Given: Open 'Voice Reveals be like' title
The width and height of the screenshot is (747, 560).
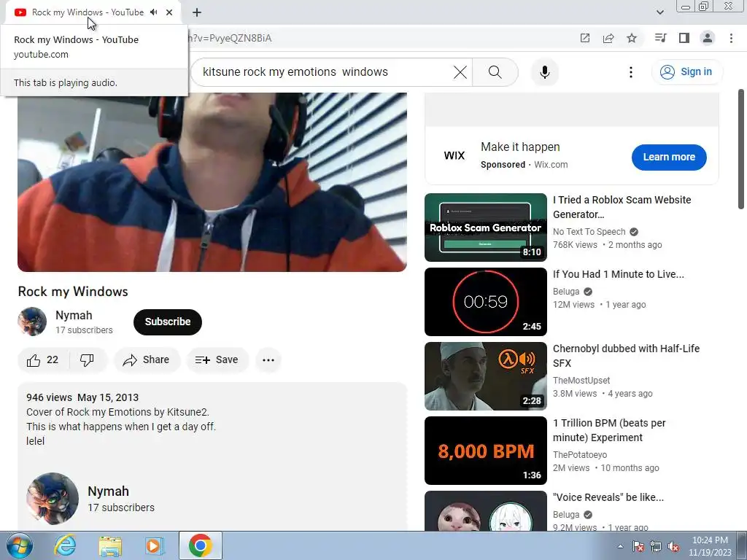Looking at the screenshot, I should [x=608, y=497].
